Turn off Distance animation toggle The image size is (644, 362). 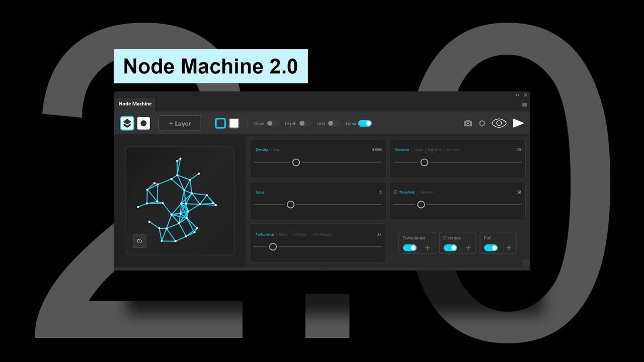(x=450, y=248)
